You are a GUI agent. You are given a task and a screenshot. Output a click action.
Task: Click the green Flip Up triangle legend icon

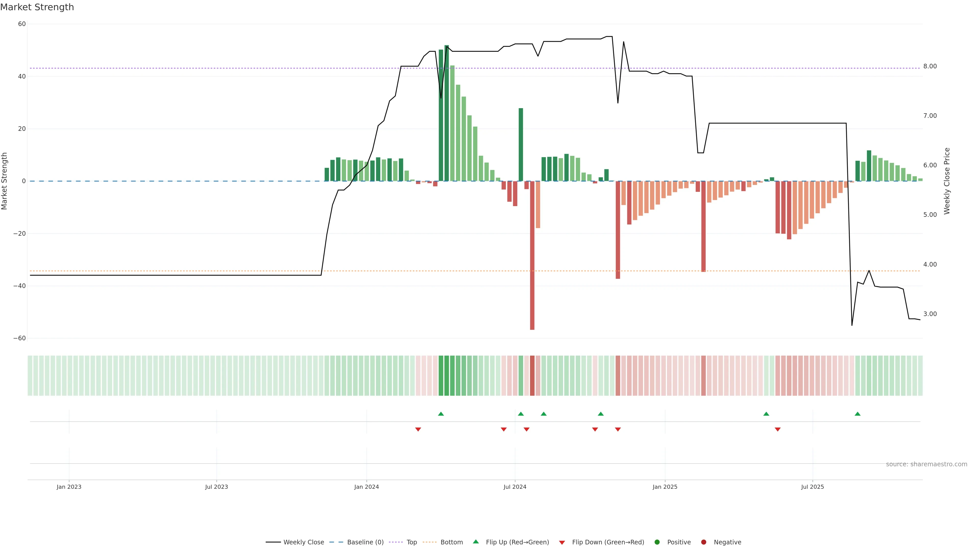point(475,542)
